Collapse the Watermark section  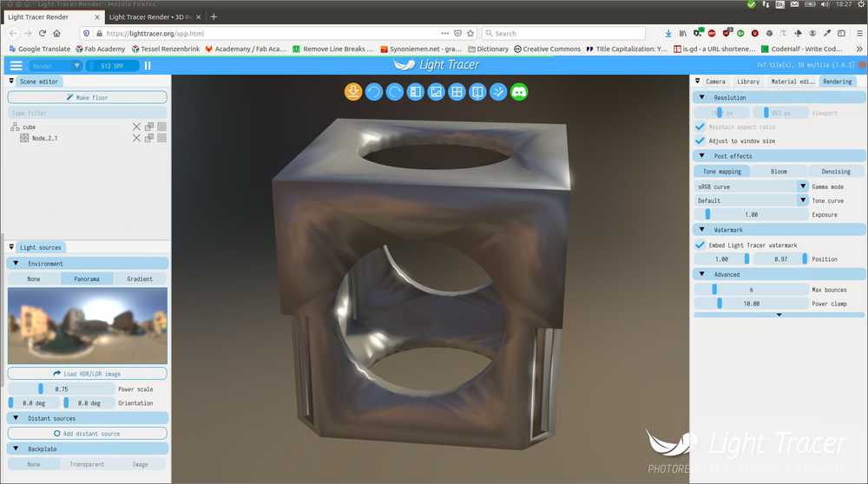pyautogui.click(x=702, y=230)
